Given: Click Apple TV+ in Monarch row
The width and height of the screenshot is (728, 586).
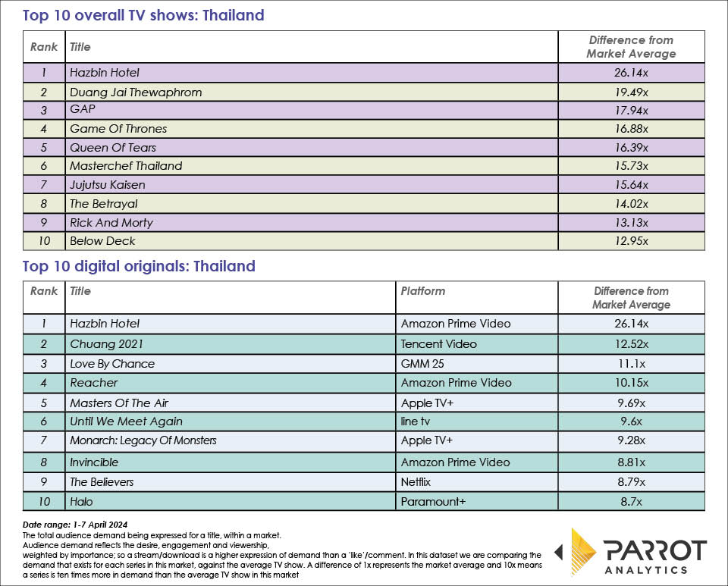Looking at the screenshot, I should pyautogui.click(x=477, y=440).
